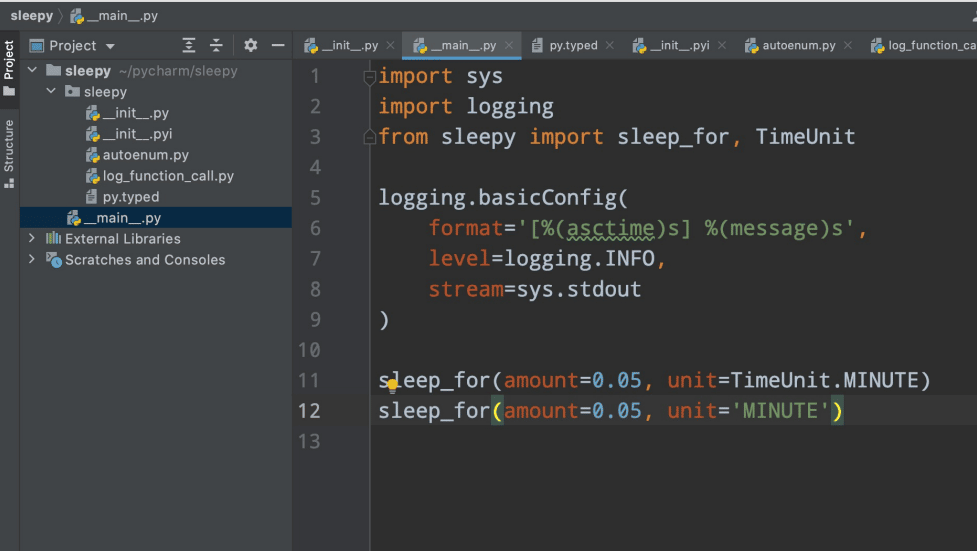Viewport: 977px width, 551px height.
Task: Click the fold marker beside import sys
Action: (x=371, y=77)
